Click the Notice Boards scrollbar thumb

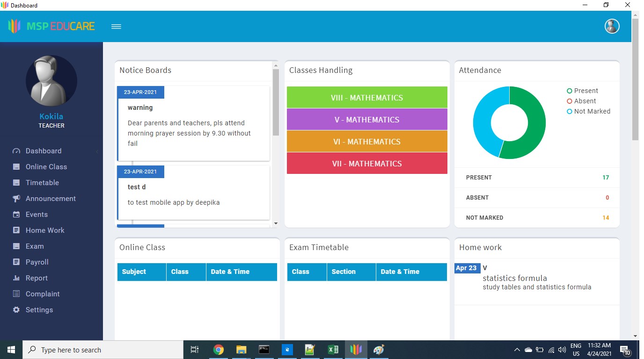pos(276,102)
